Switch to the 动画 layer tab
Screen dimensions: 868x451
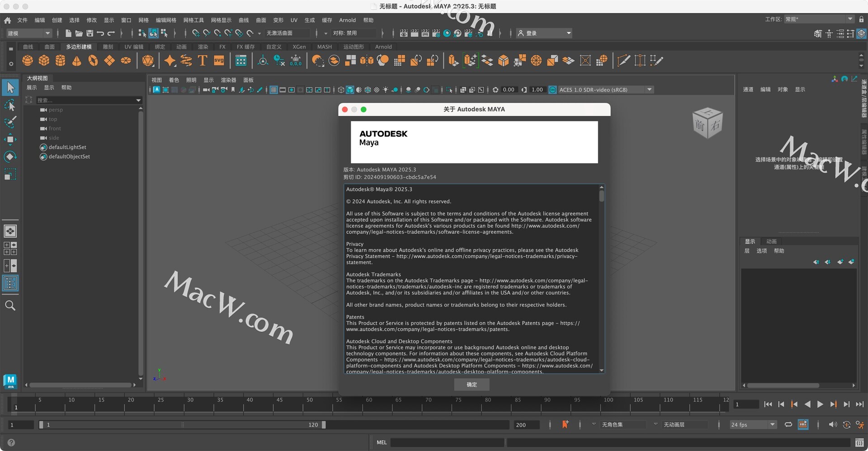tap(771, 241)
